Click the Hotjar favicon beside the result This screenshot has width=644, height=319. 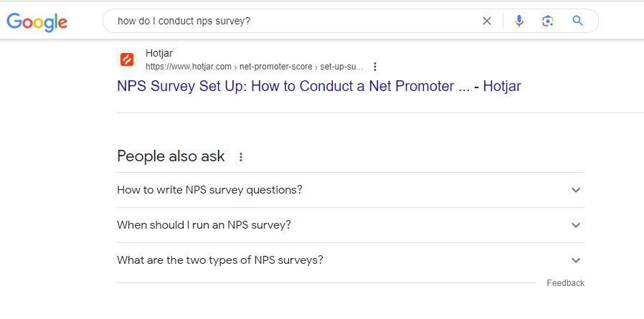[127, 60]
